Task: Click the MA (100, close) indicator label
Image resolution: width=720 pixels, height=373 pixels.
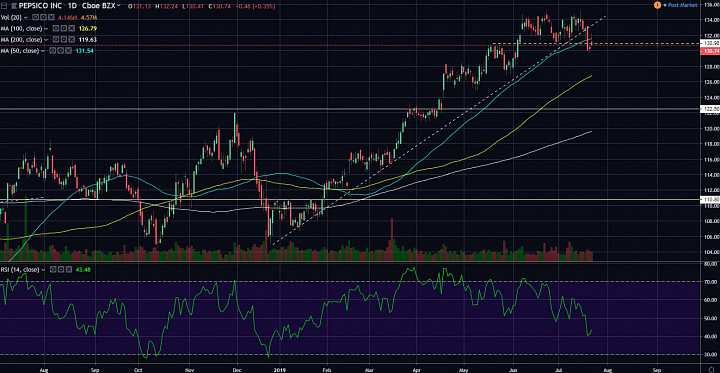Action: (21, 28)
